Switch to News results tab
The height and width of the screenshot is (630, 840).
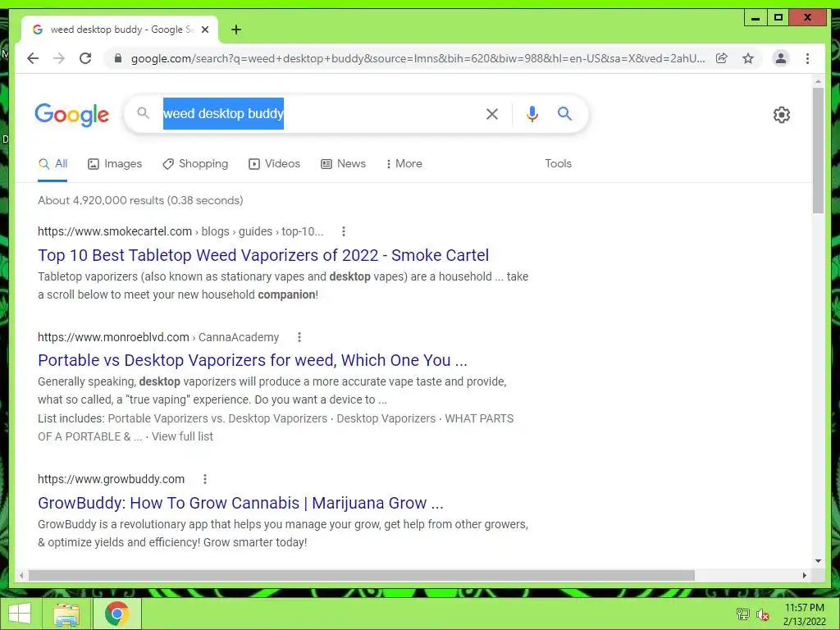pos(344,163)
